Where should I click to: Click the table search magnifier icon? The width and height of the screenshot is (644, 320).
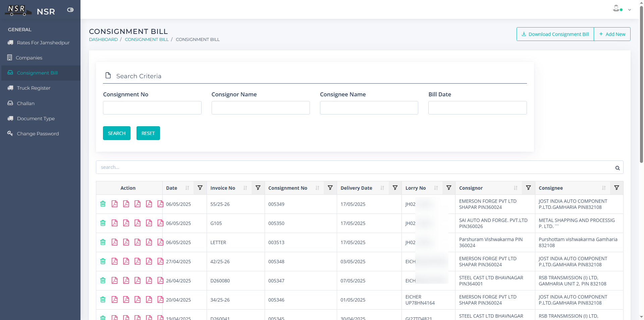pyautogui.click(x=617, y=168)
